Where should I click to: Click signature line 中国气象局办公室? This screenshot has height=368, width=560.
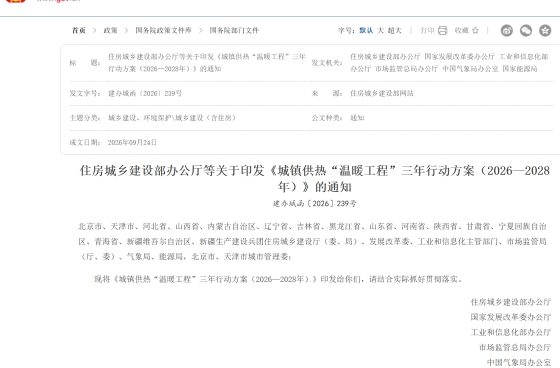pyautogui.click(x=519, y=362)
